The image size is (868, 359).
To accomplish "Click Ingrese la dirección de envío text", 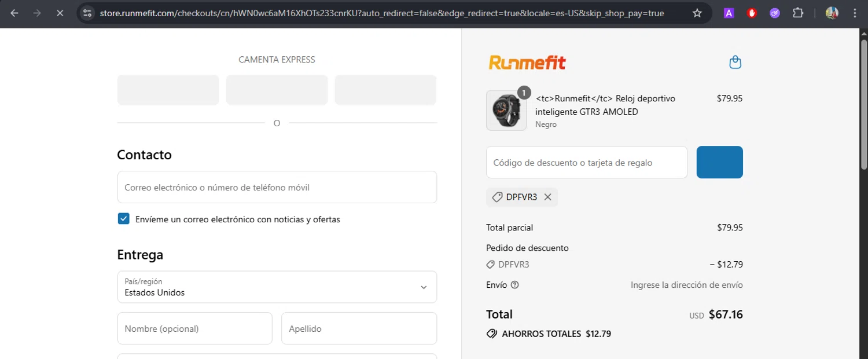I will tap(687, 285).
